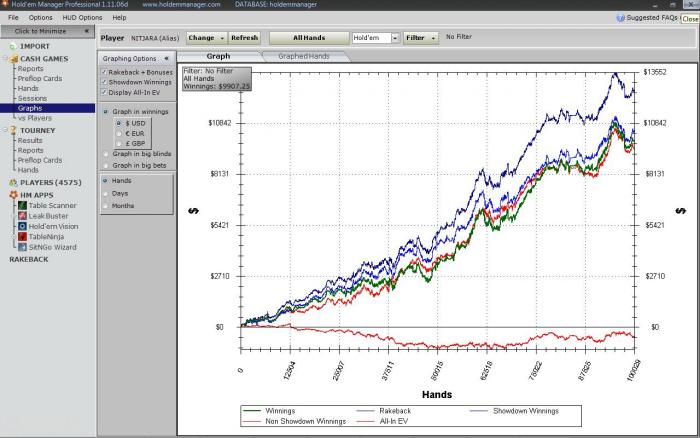Image resolution: width=700 pixels, height=438 pixels.
Task: Collapse the Cash Games tree node
Action: (5, 59)
